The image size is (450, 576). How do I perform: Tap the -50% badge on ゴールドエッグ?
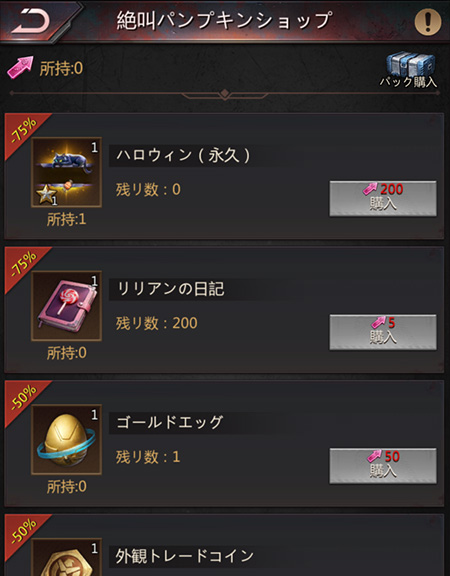(x=24, y=399)
